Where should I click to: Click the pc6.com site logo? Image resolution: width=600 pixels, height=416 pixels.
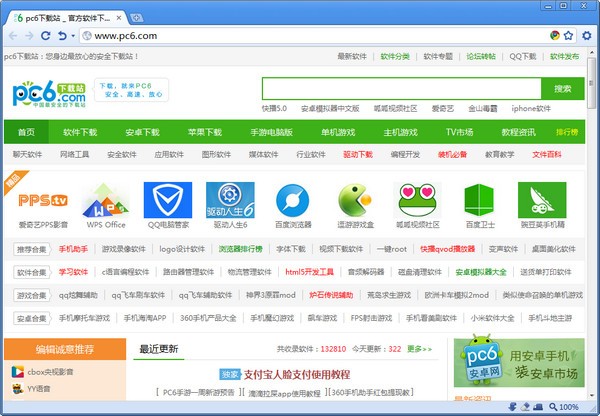pos(49,93)
